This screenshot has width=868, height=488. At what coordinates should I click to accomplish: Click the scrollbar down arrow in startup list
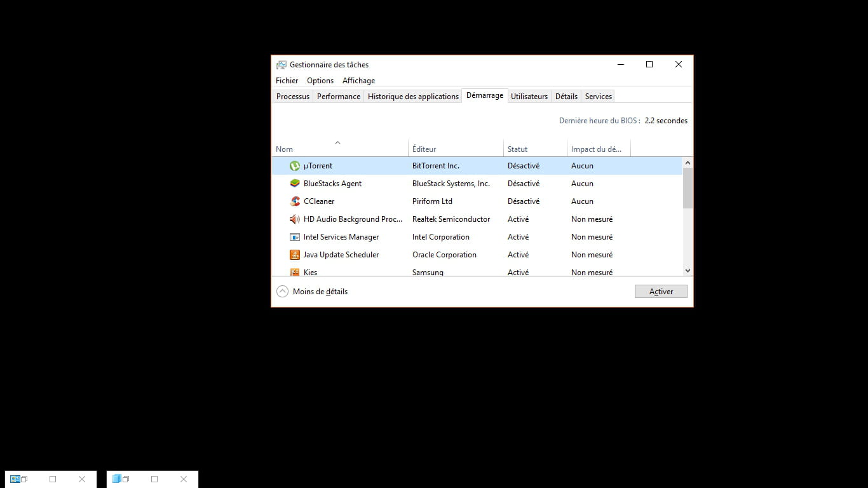[688, 270]
